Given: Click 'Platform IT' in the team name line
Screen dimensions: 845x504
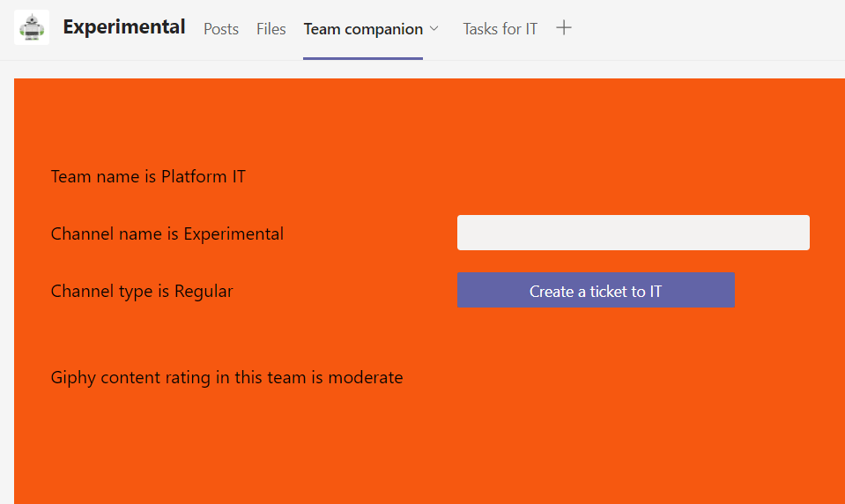Looking at the screenshot, I should [x=204, y=176].
